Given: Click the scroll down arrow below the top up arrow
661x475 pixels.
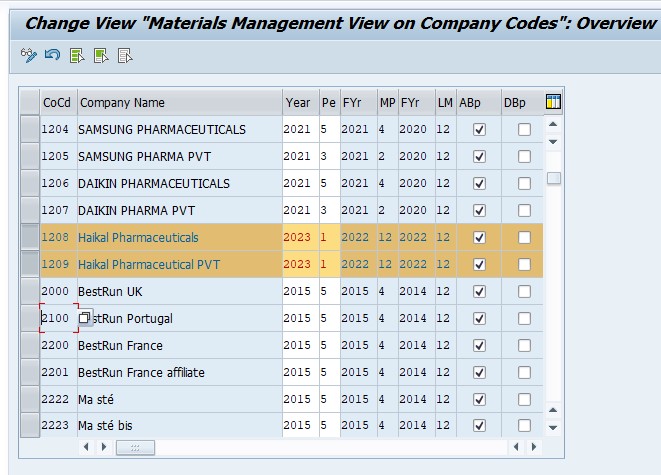Looking at the screenshot, I should (554, 142).
